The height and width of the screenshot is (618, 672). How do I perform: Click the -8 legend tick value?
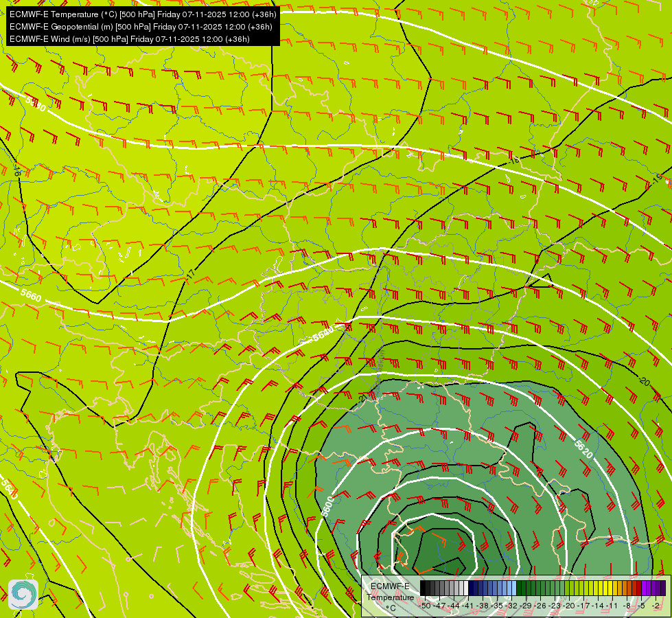pyautogui.click(x=627, y=606)
